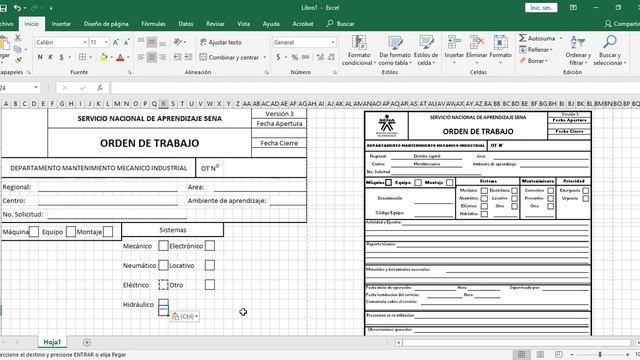Increase font size icon
The width and height of the screenshot is (640, 360).
point(116,42)
